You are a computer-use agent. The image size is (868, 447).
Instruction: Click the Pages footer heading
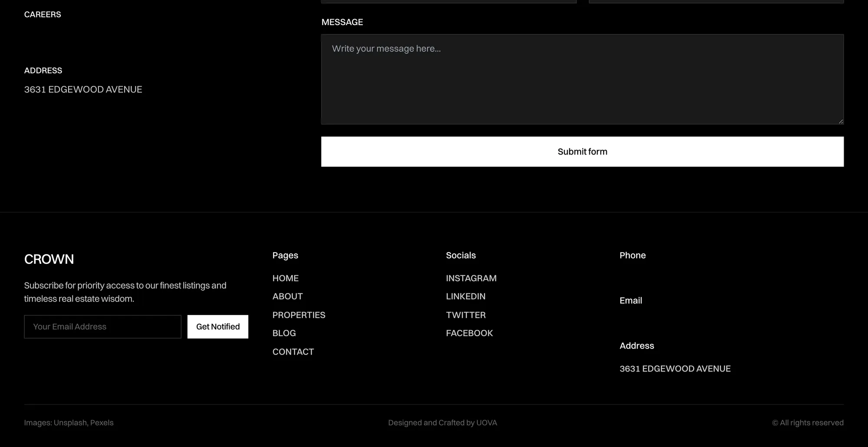click(286, 255)
